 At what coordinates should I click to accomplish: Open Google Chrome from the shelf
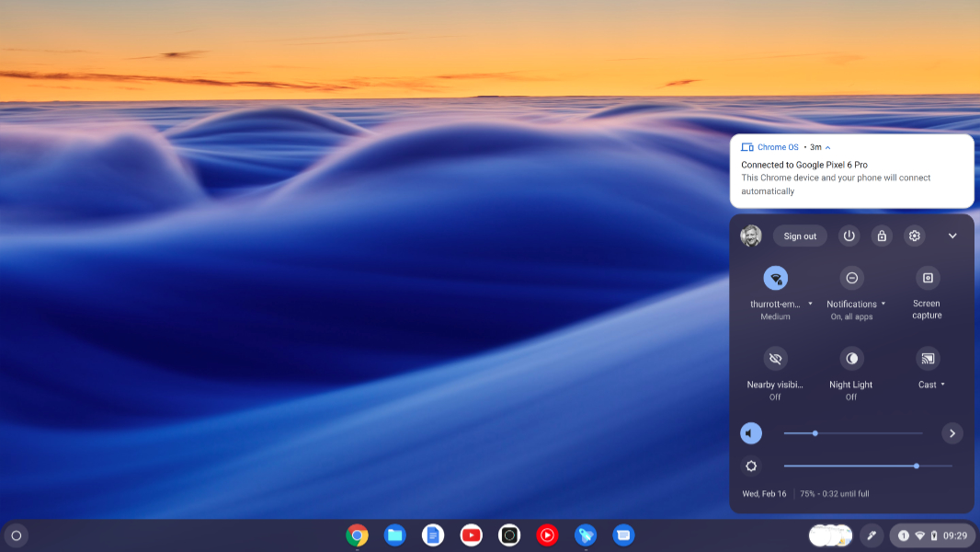click(357, 535)
